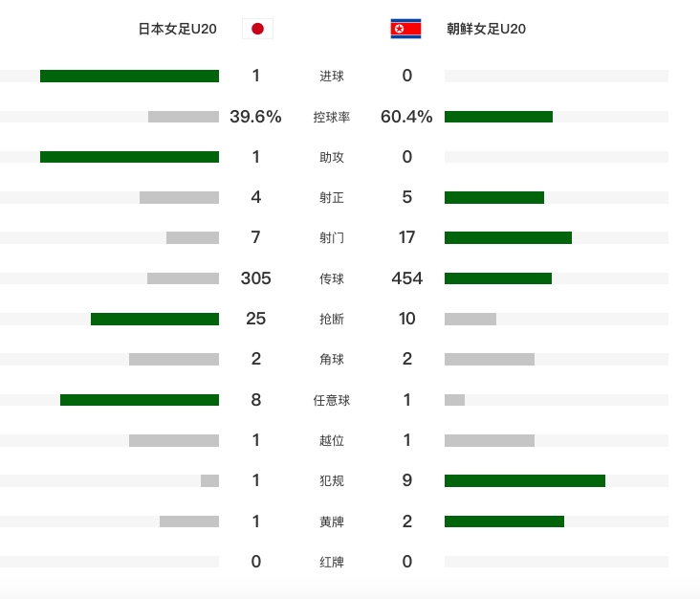The image size is (700, 599).
Task: Click North Korea's green 控球率 bar
Action: pyautogui.click(x=498, y=117)
